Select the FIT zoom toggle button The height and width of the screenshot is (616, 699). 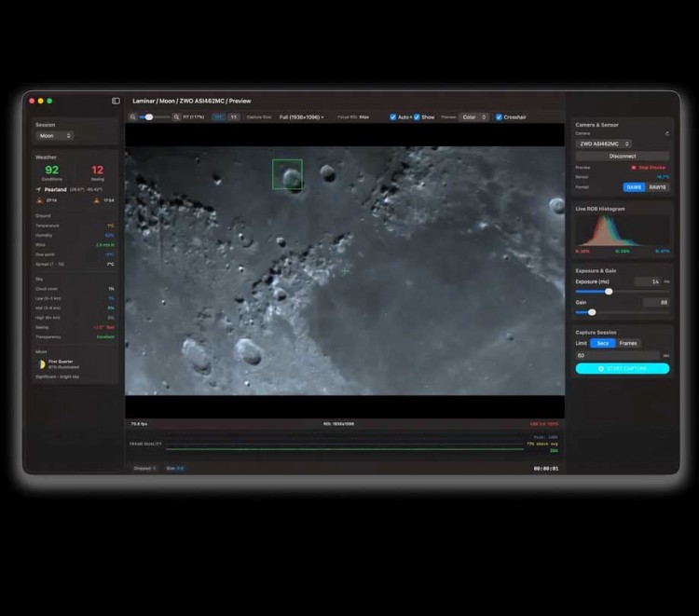click(x=218, y=116)
